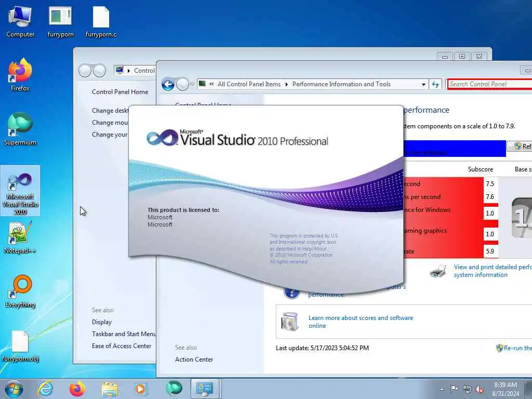
Task: Open Display link in back window
Action: point(101,322)
